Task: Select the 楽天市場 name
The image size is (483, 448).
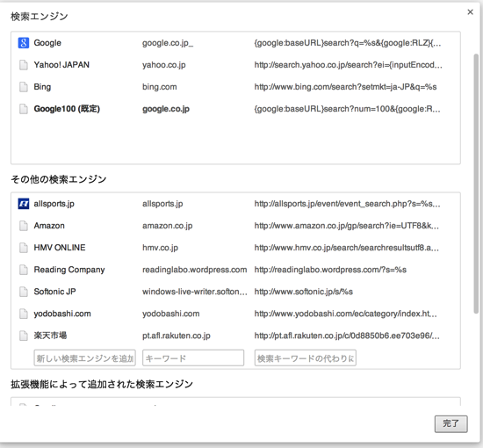Action: (x=50, y=336)
